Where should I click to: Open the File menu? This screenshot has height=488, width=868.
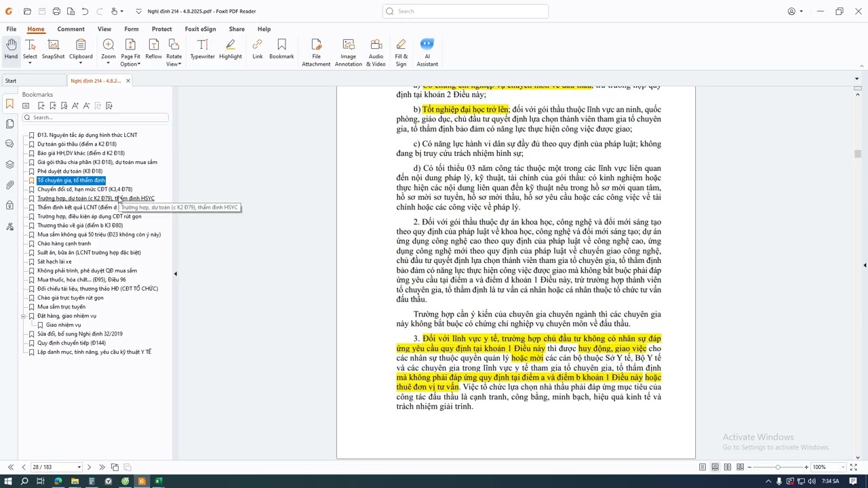[x=12, y=29]
